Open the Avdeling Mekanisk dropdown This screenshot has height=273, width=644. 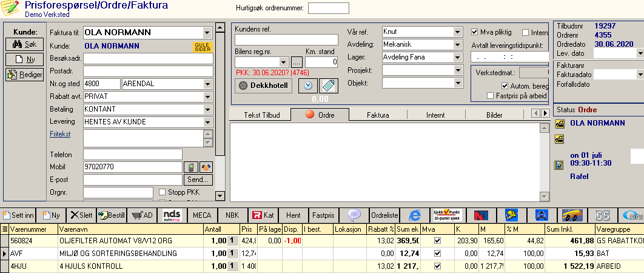[x=458, y=44]
